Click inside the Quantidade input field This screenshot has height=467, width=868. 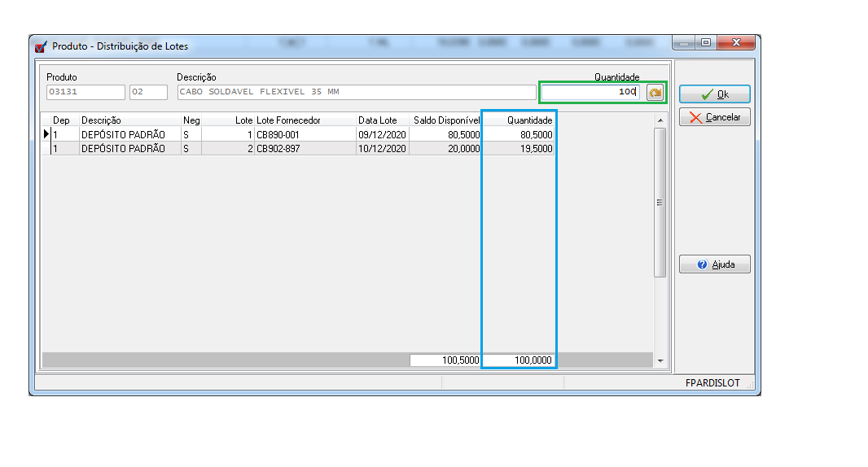(x=591, y=92)
